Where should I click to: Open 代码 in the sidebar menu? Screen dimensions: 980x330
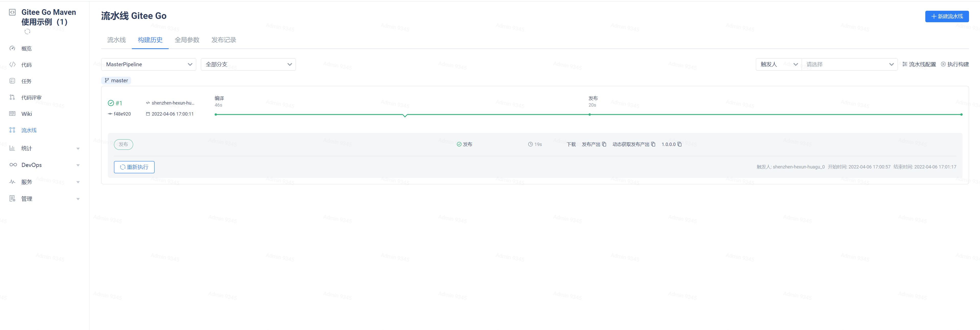27,65
